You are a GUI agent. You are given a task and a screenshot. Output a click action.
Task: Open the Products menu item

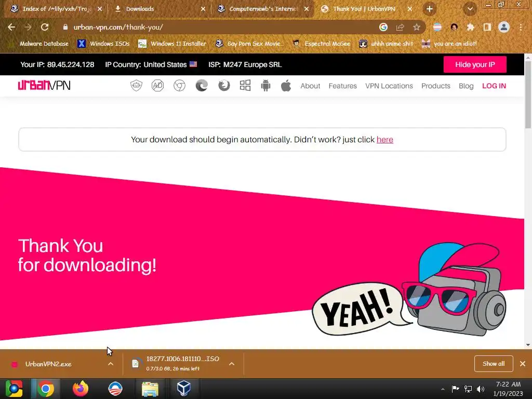[436, 86]
